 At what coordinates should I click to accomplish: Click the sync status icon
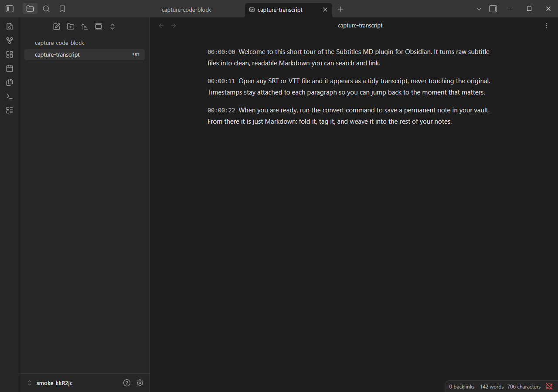[549, 386]
